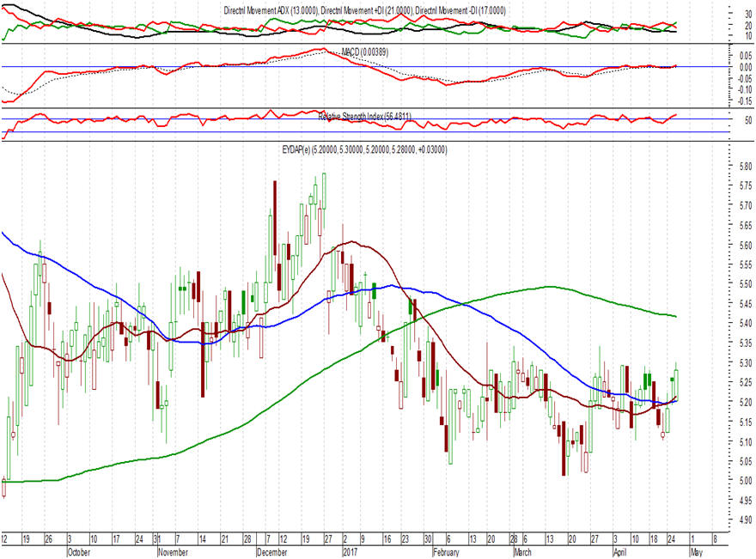Click the 5.55 price level label

[745, 264]
